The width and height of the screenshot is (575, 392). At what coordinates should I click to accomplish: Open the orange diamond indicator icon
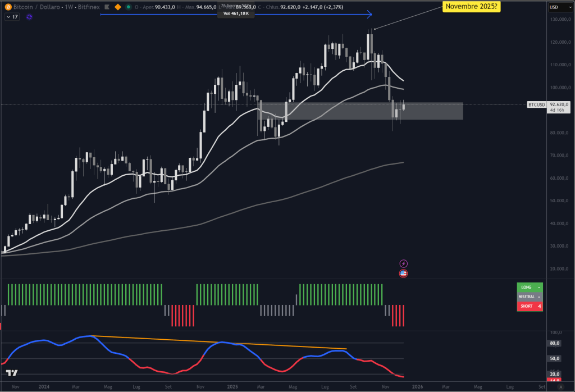click(118, 7)
